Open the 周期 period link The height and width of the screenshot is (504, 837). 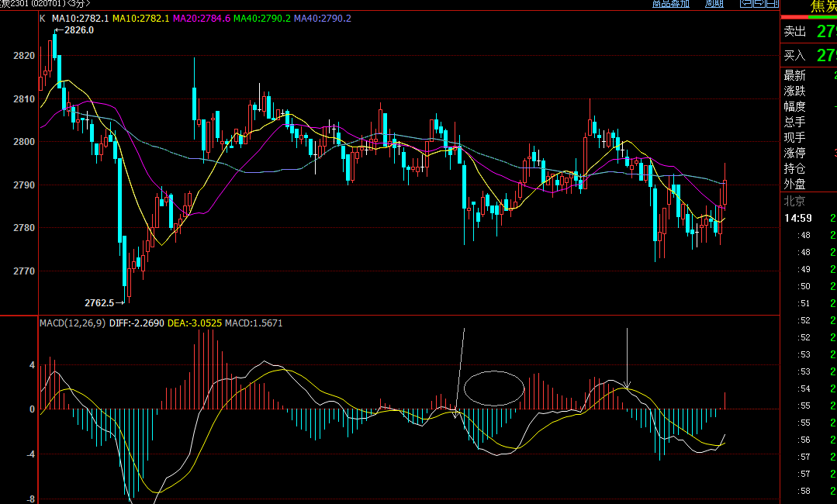(x=714, y=4)
